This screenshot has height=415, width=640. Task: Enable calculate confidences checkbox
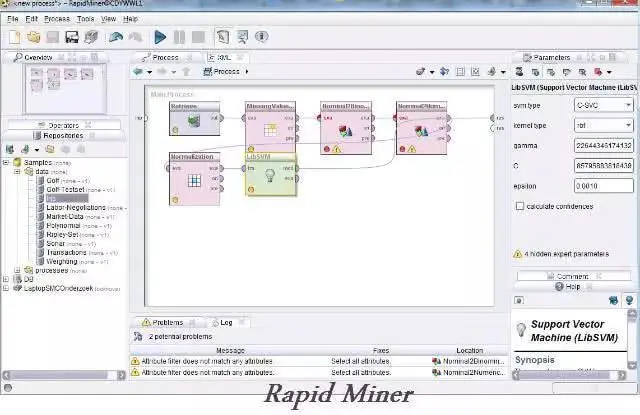click(x=520, y=206)
